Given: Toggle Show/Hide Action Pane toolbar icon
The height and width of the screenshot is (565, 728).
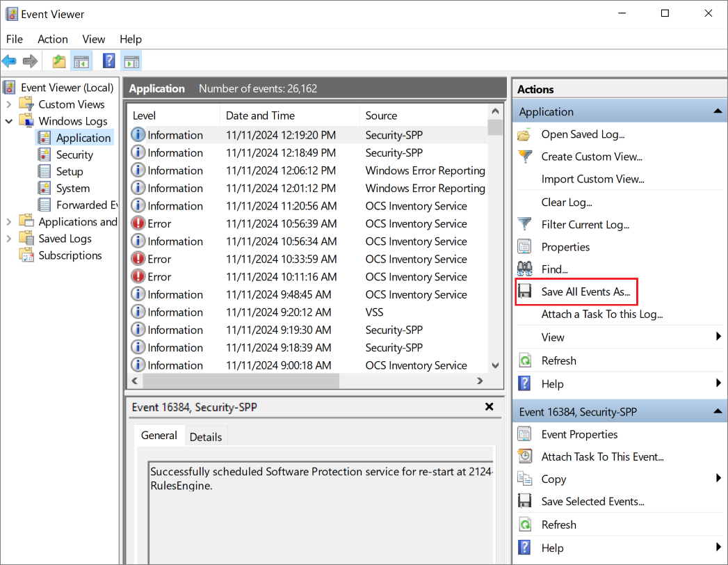Looking at the screenshot, I should click(131, 61).
